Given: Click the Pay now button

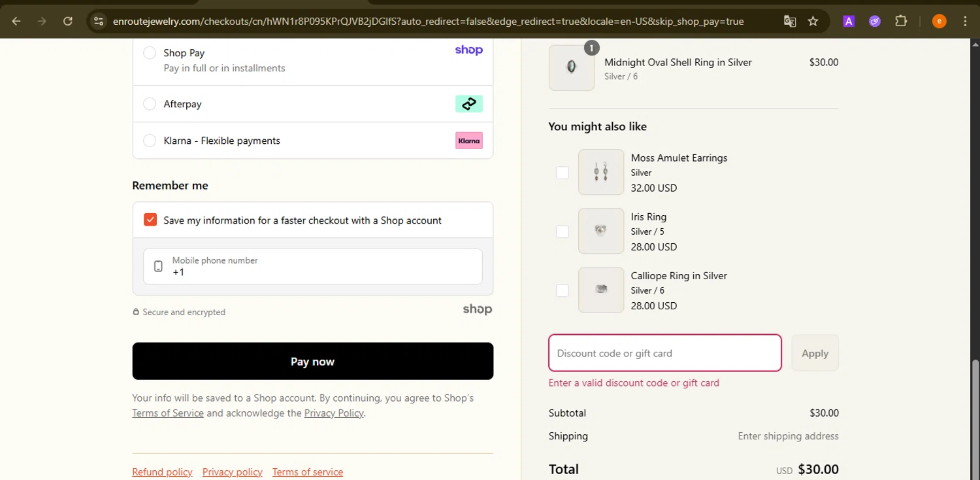Looking at the screenshot, I should pos(312,361).
